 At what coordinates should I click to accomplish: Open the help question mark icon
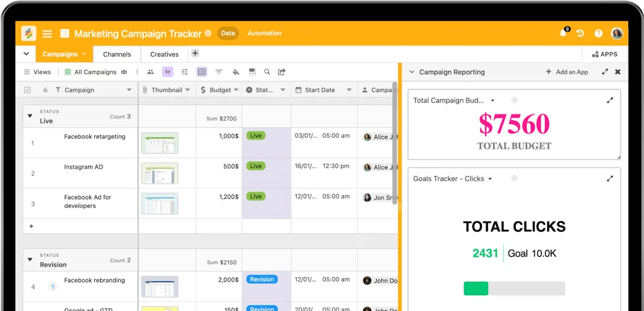point(599,33)
